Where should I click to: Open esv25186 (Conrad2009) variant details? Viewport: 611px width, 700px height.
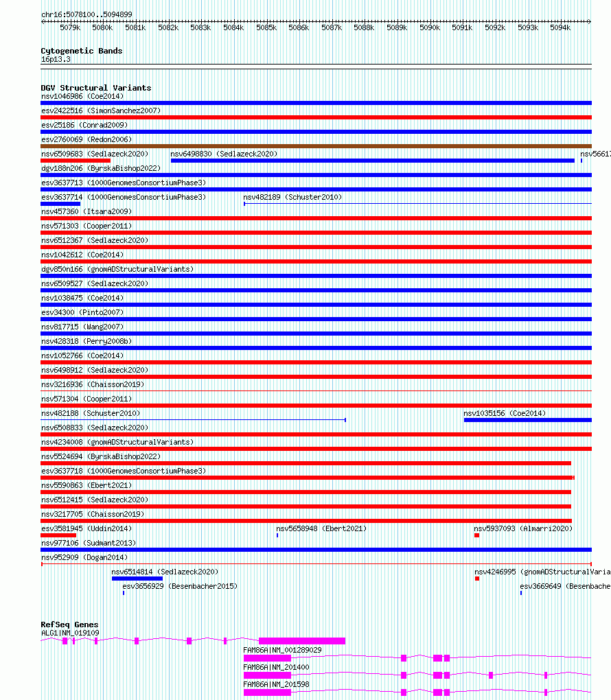point(84,125)
